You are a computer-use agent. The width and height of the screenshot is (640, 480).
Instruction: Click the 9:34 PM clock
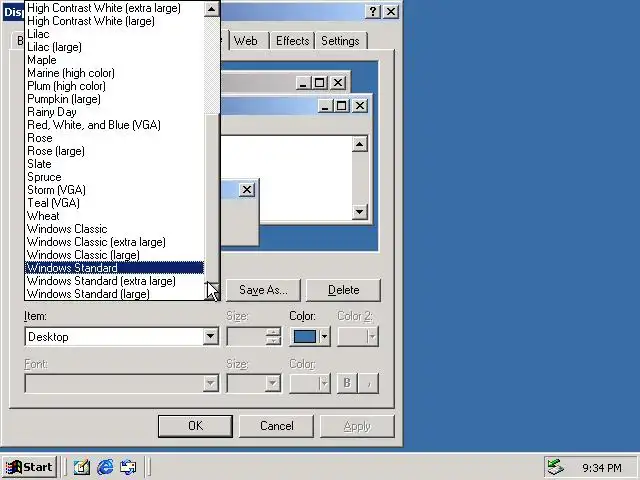(602, 468)
